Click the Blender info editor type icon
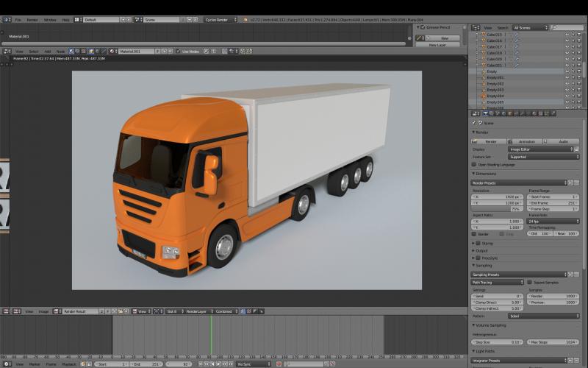This screenshot has height=368, width=588. click(7, 20)
